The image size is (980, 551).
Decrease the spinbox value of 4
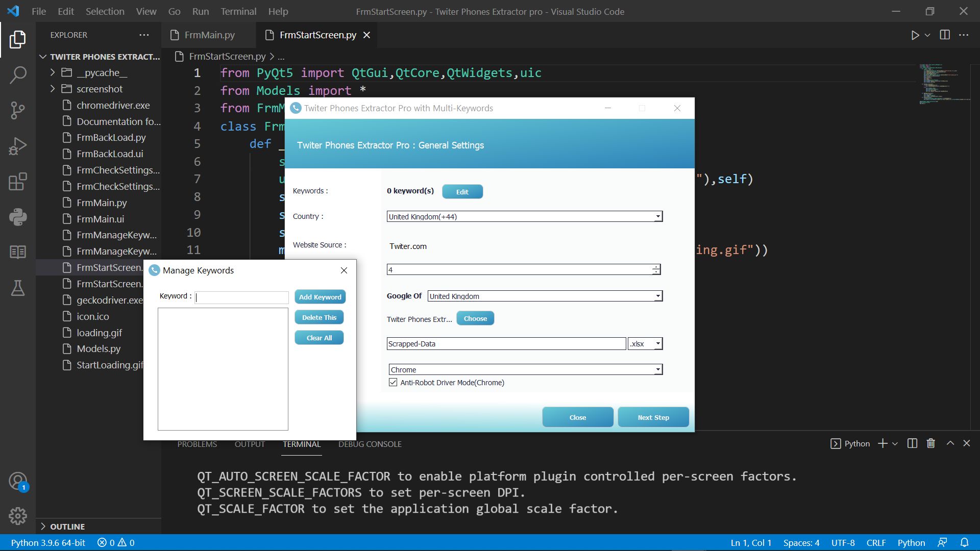pyautogui.click(x=656, y=272)
